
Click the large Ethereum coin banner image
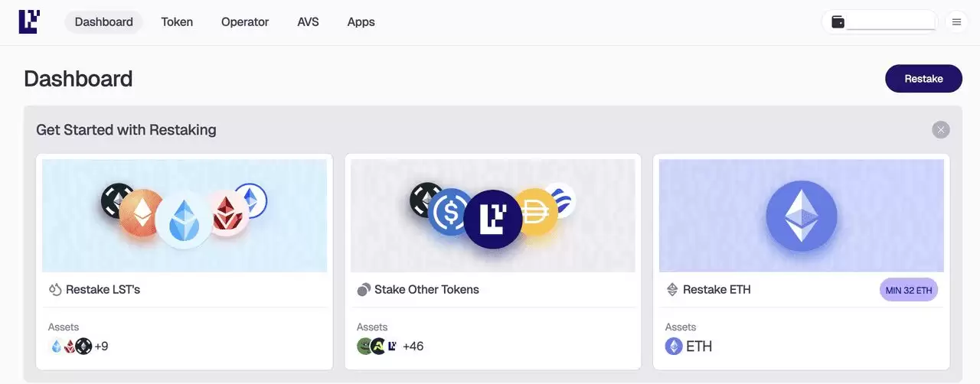pos(801,216)
